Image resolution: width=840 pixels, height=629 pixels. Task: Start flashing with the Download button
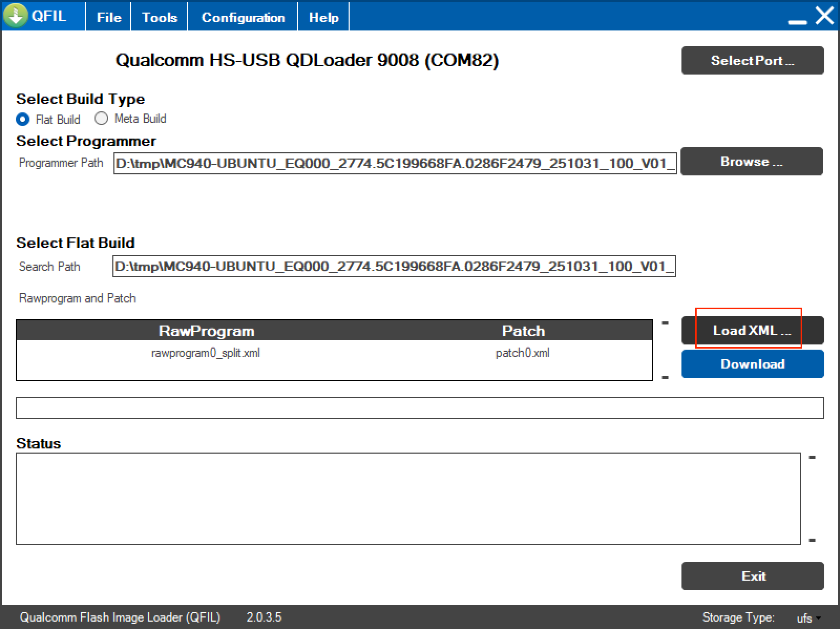coord(752,364)
